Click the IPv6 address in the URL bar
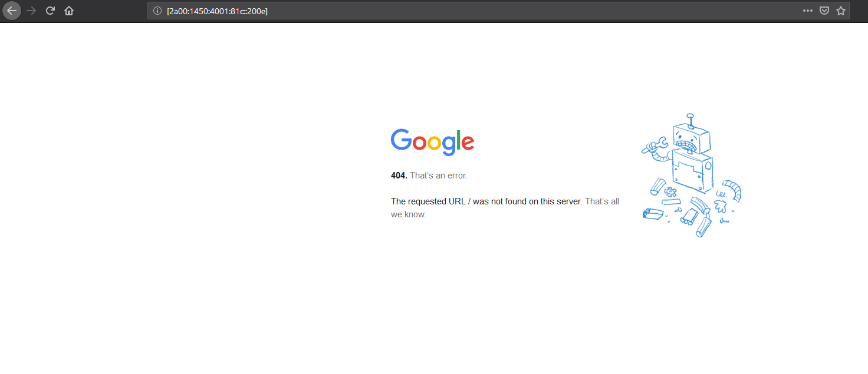 tap(217, 11)
